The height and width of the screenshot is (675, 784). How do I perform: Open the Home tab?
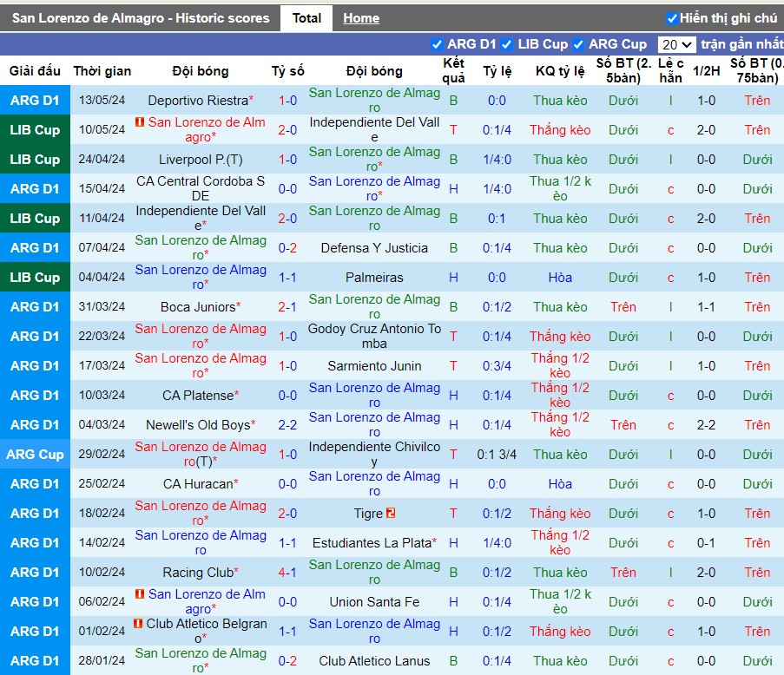[x=361, y=18]
